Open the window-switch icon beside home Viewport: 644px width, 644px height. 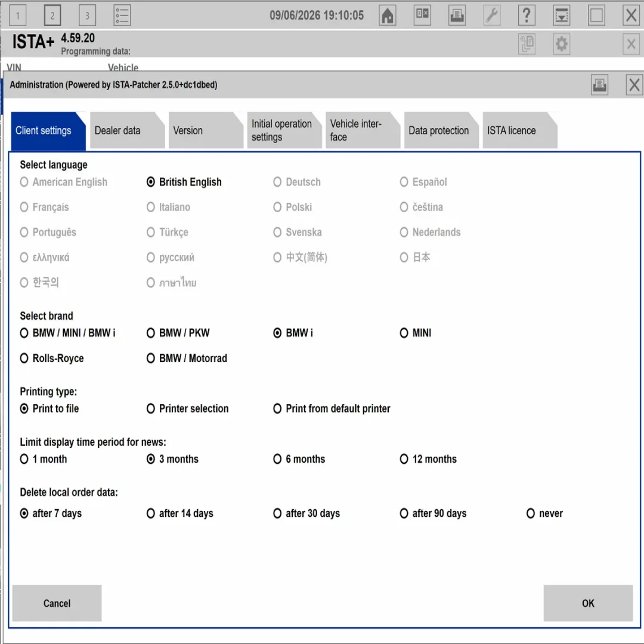click(x=422, y=16)
